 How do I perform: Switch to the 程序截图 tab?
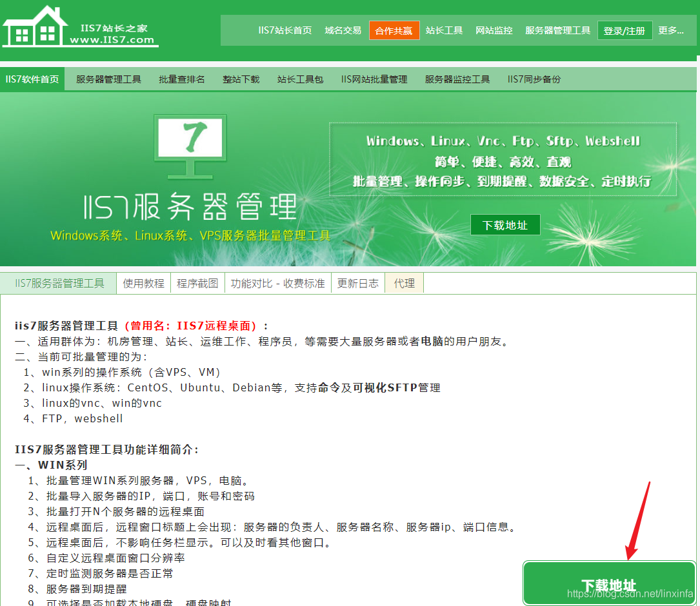point(198,284)
